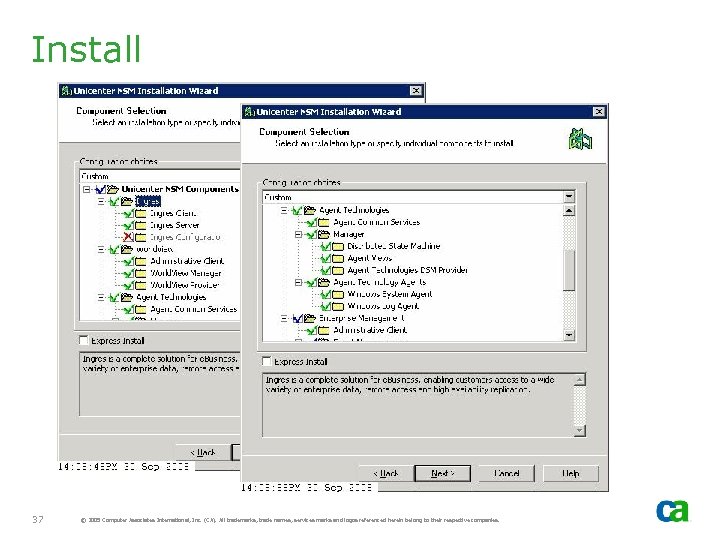This screenshot has width=720, height=540.
Task: Click the CA logo on the slide
Action: [673, 511]
